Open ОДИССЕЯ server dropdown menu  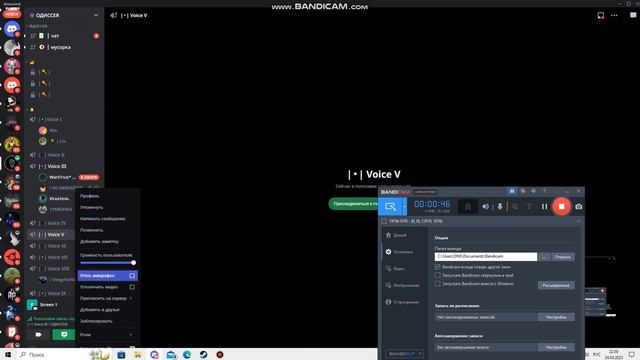pyautogui.click(x=96, y=16)
